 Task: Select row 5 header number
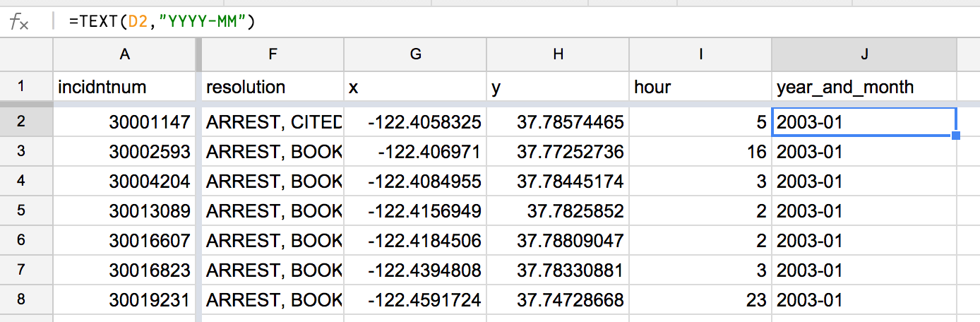tap(20, 210)
